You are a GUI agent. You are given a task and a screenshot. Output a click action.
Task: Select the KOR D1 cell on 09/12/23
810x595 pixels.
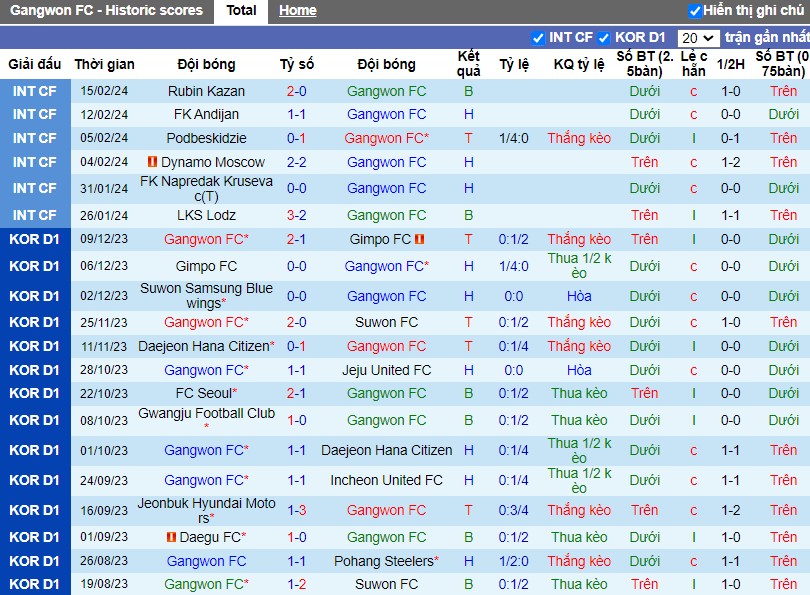click(x=35, y=239)
